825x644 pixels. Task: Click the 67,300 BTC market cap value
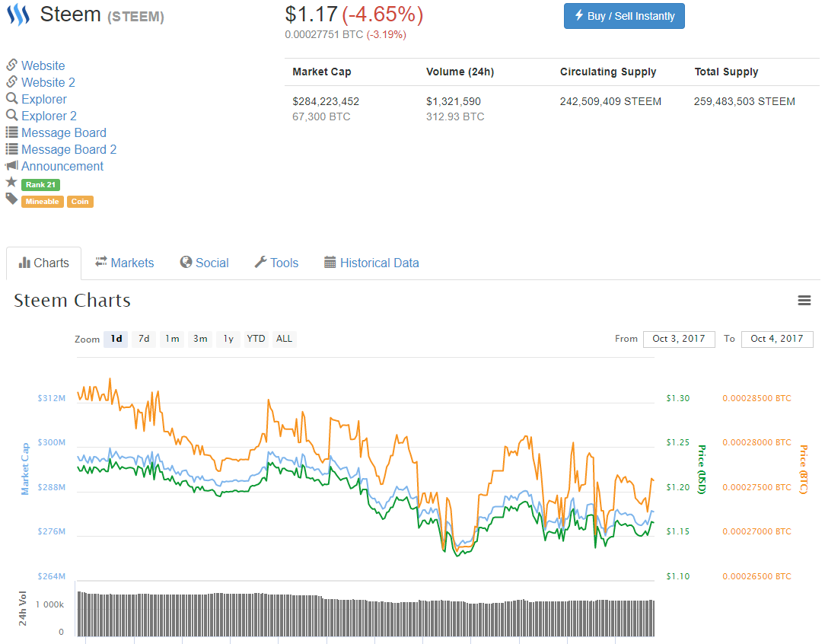(x=321, y=116)
